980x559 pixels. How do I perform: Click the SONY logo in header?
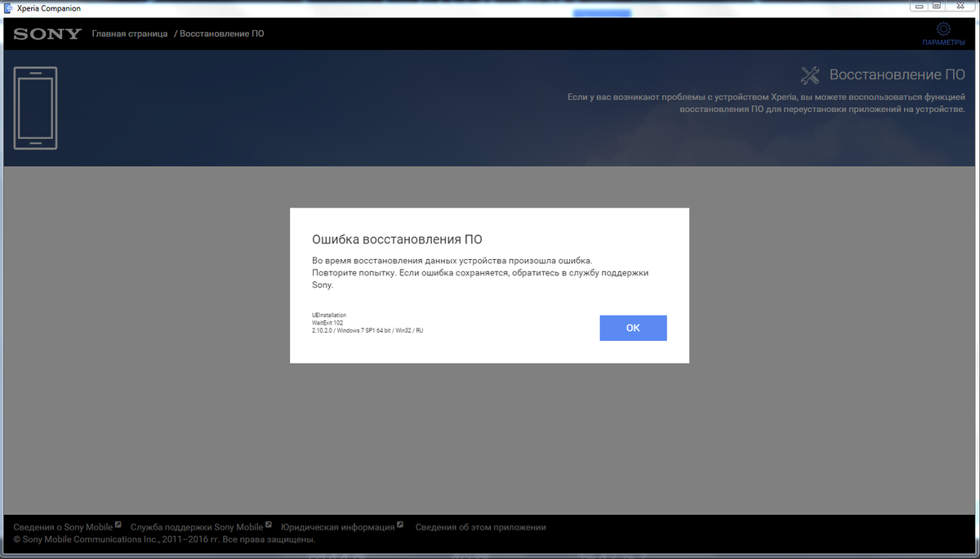click(47, 34)
